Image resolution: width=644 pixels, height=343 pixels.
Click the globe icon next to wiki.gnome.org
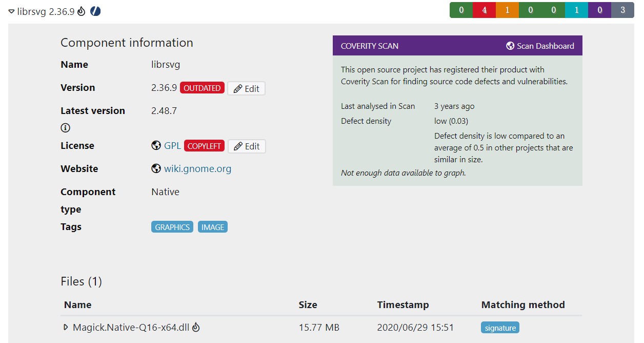[155, 168]
